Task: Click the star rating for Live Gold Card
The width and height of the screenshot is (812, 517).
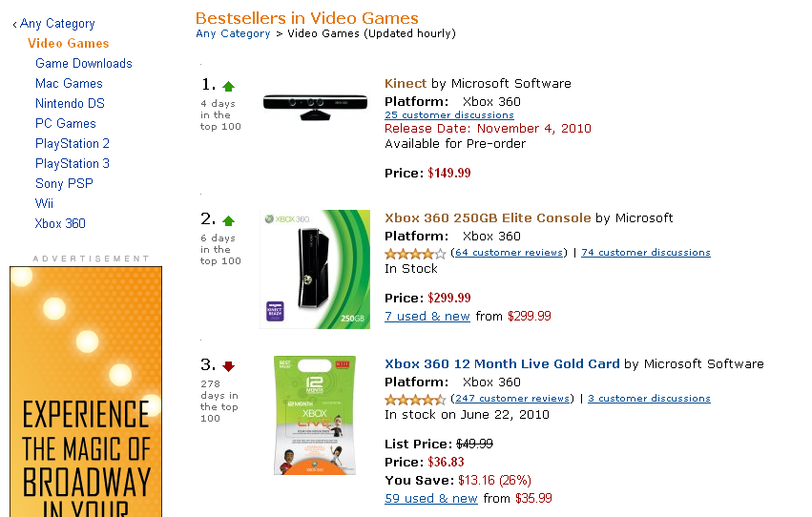Action: coord(415,399)
